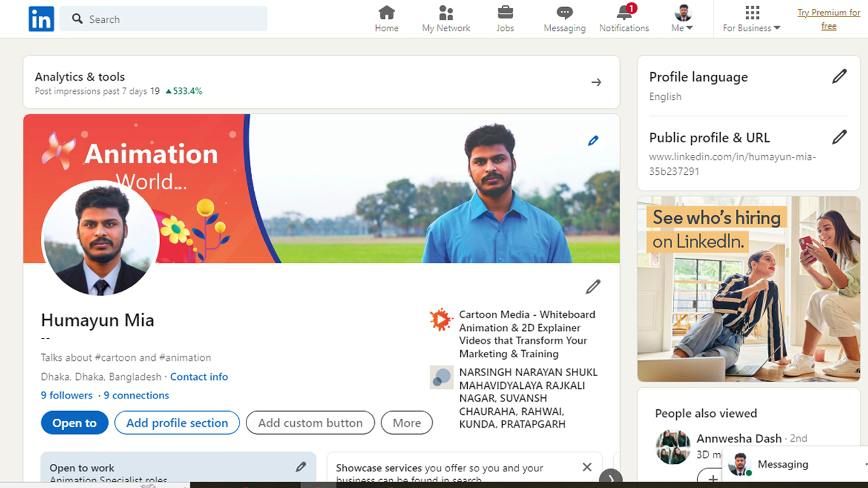View your 9 connections
The image size is (868, 488).
137,395
